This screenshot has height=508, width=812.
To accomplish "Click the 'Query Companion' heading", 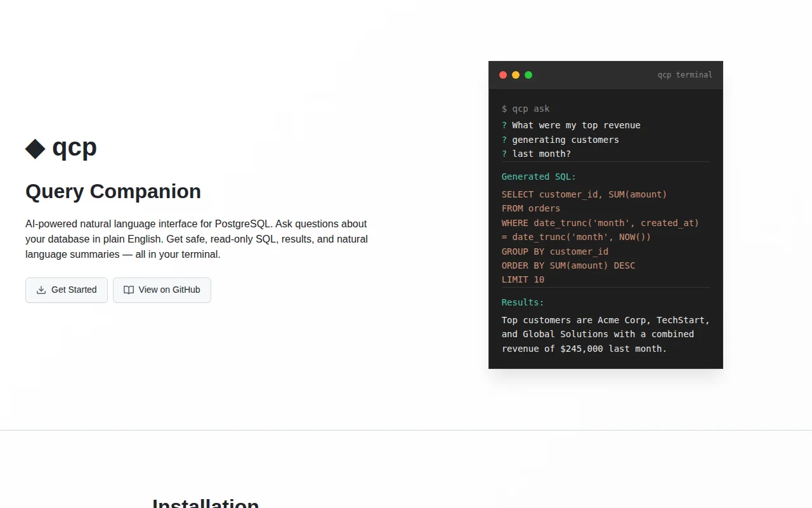I will [113, 191].
